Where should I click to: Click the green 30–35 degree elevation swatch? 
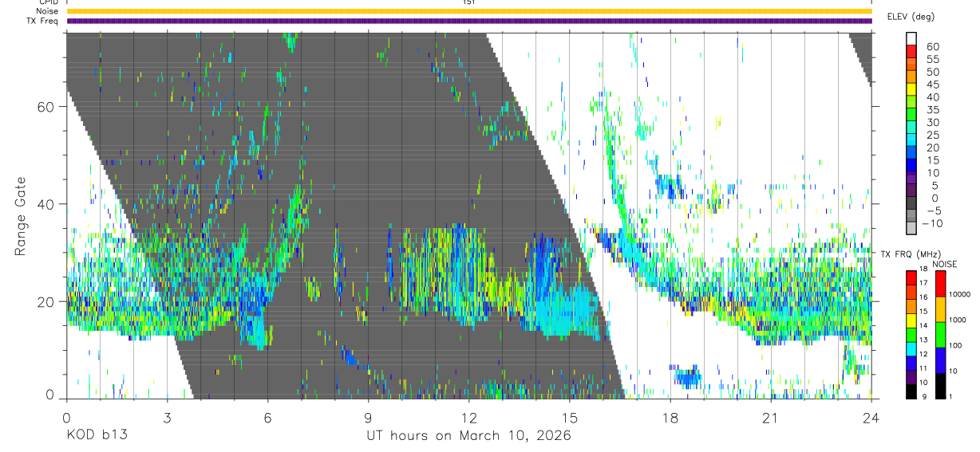(x=911, y=114)
